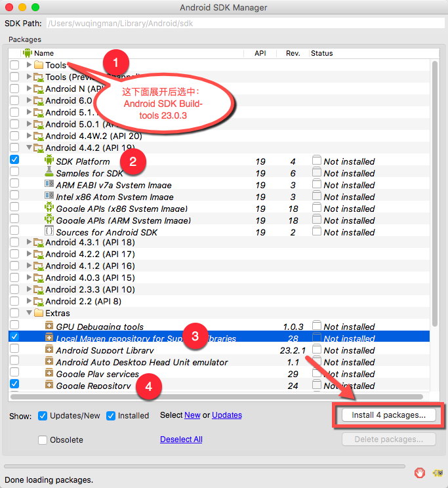Click the Google APIs (ARM System Image) icon
This screenshot has width=448, height=488.
pyautogui.click(x=49, y=219)
